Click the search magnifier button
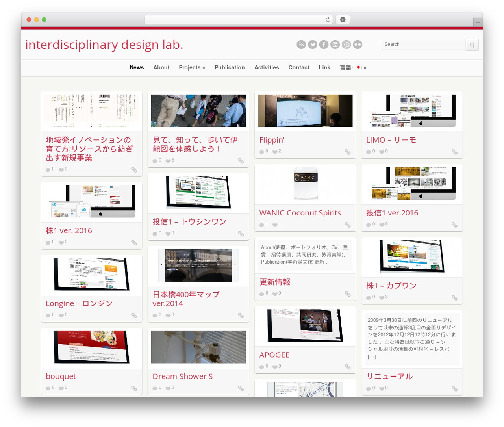The width and height of the screenshot is (504, 427). (472, 45)
